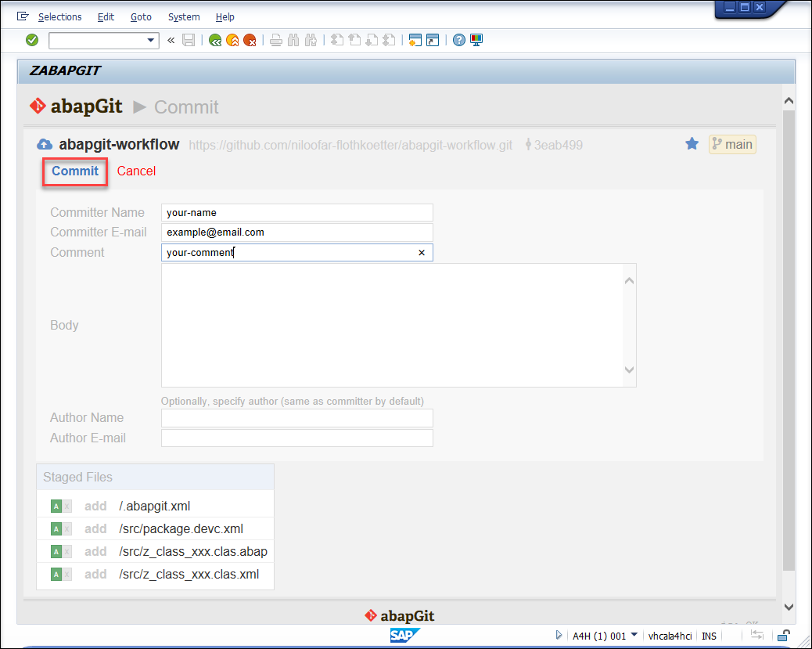Image resolution: width=812 pixels, height=649 pixels.
Task: Click the Next Page icon
Action: coord(372,40)
